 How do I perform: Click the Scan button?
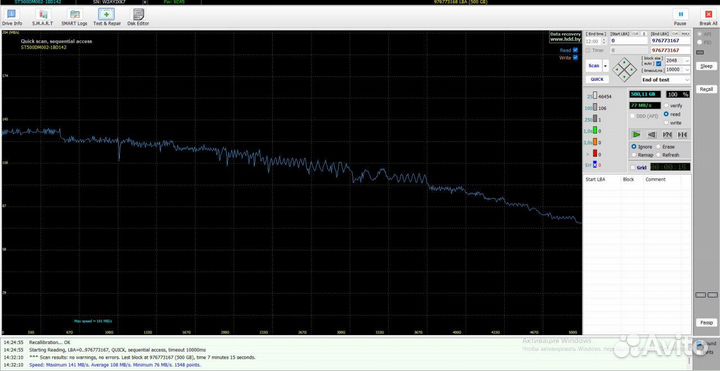(594, 66)
